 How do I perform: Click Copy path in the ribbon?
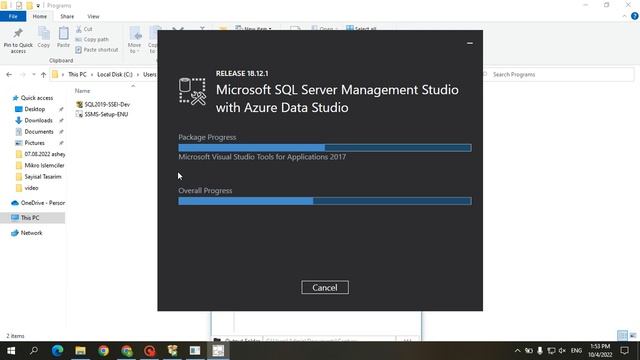pyautogui.click(x=92, y=40)
